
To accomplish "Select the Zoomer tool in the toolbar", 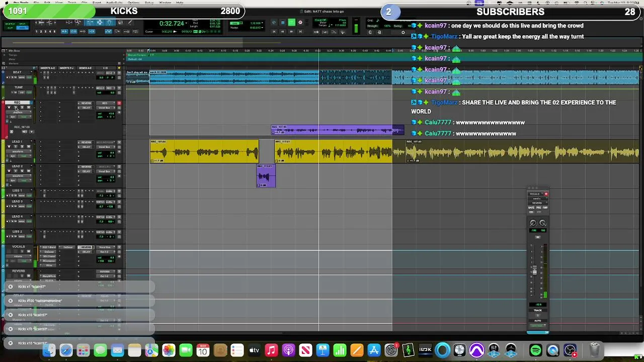I will coord(77,22).
